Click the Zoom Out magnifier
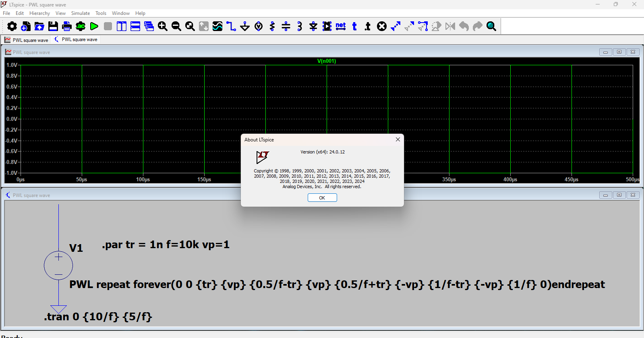Screen dimensions: 644x338 (x=176, y=26)
